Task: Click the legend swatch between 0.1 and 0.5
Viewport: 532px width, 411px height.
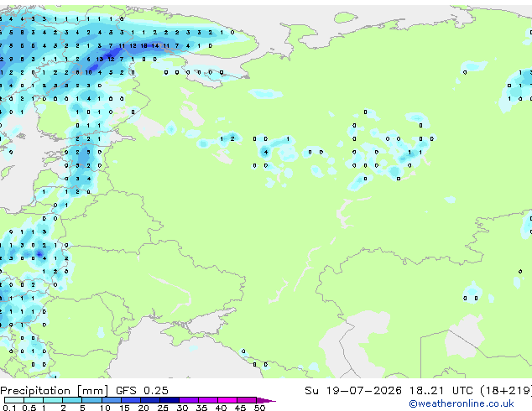Action: (x=14, y=400)
